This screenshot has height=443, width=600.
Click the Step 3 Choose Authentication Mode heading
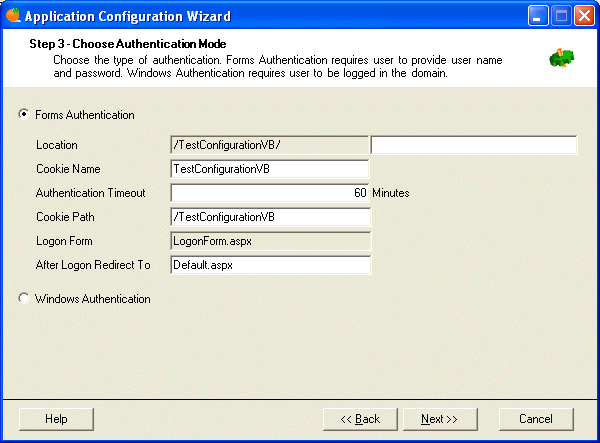pyautogui.click(x=128, y=44)
